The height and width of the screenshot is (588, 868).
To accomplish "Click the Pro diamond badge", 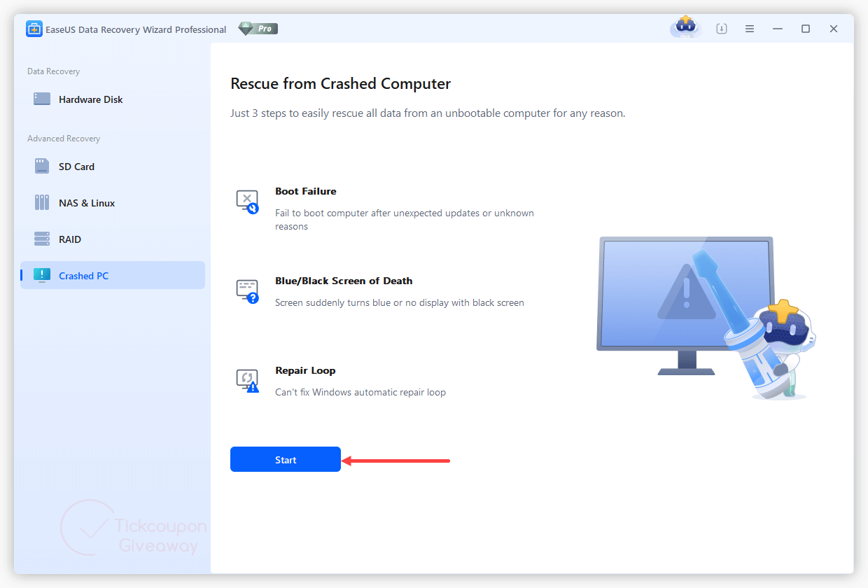I will click(258, 29).
